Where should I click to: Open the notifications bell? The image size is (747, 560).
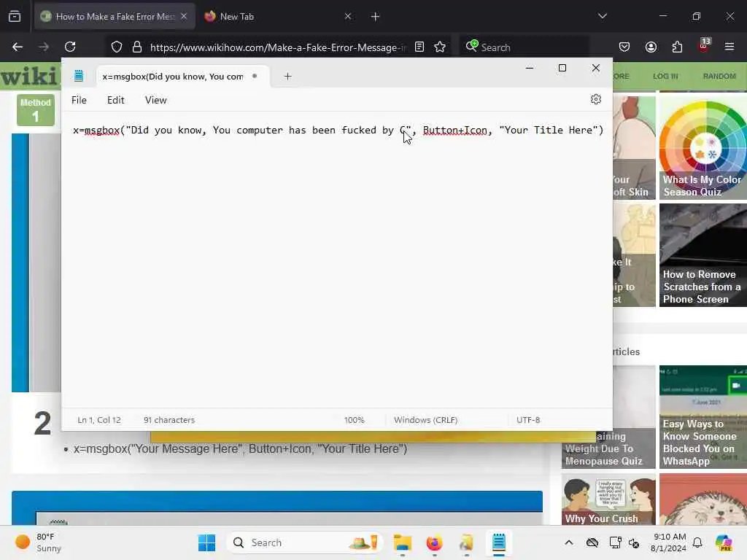click(697, 542)
